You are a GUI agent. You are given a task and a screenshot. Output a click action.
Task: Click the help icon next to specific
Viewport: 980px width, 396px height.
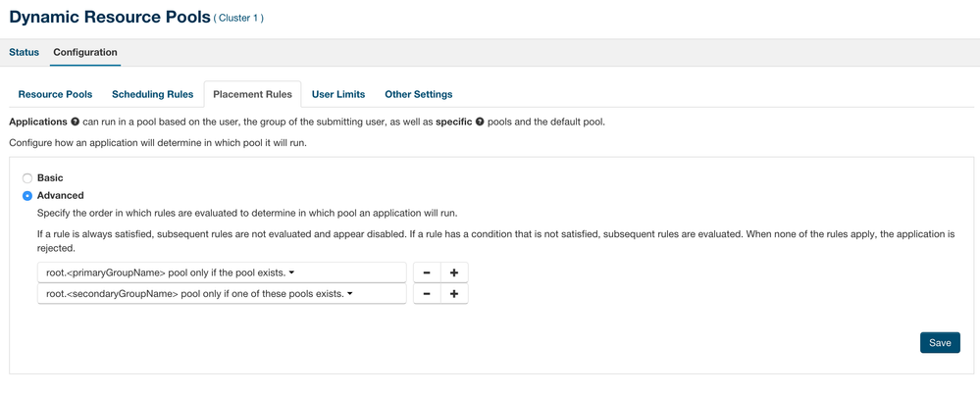coord(480,122)
